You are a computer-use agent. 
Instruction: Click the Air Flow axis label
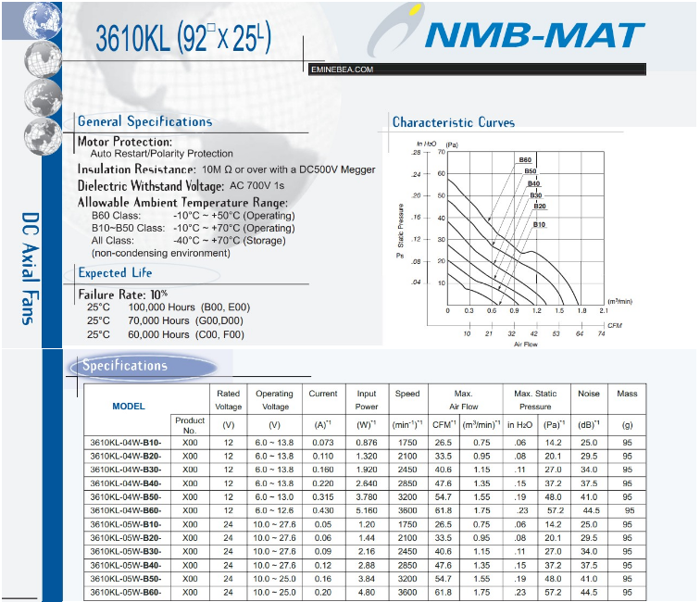coord(525,345)
